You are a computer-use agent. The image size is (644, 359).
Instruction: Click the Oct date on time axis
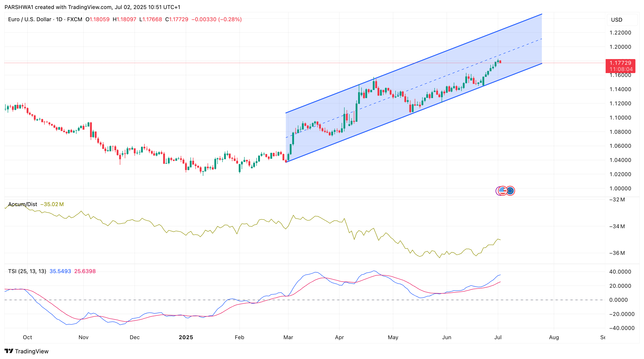click(x=27, y=337)
